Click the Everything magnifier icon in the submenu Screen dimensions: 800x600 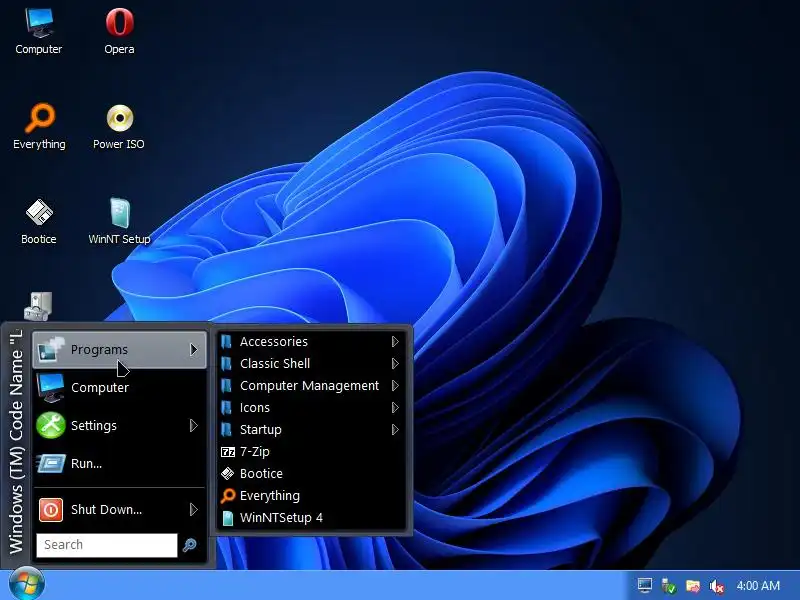coord(228,495)
